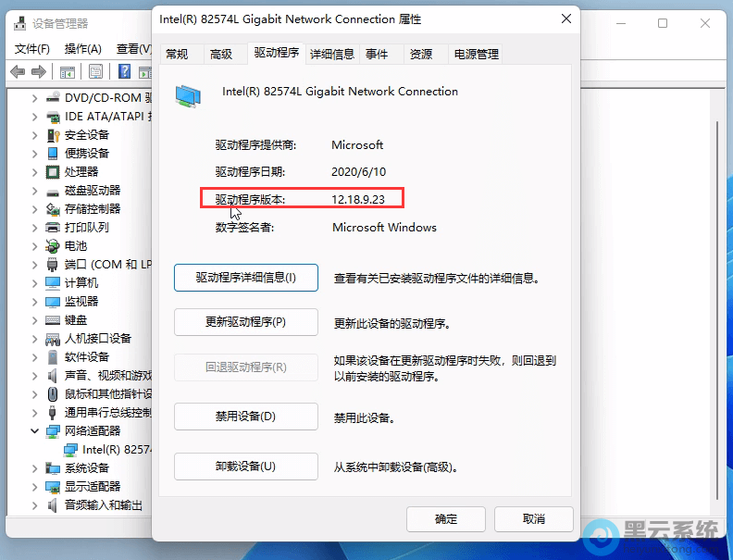Click the network adapter icon in dialog
Viewport: 733px width, 560px height.
coord(188,94)
